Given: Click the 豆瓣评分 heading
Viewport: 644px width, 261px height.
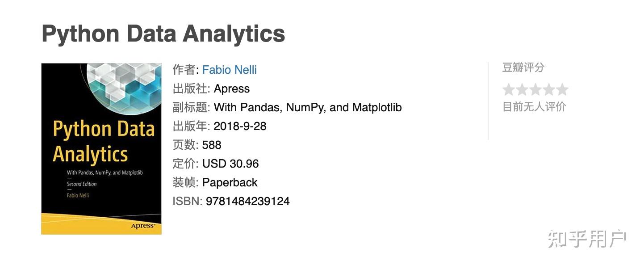Looking at the screenshot, I should click(522, 67).
